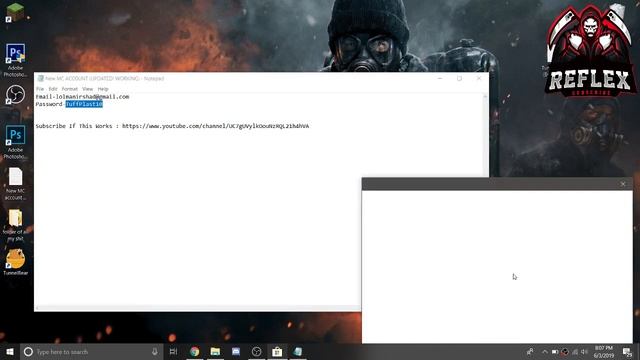Switch to Notepad from the taskbar
This screenshot has width=640, height=360.
click(x=298, y=351)
